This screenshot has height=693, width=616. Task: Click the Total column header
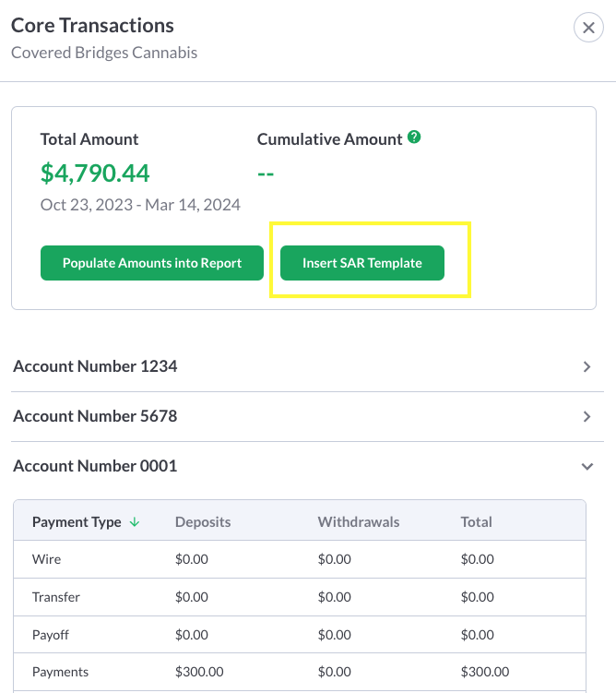[x=477, y=522]
